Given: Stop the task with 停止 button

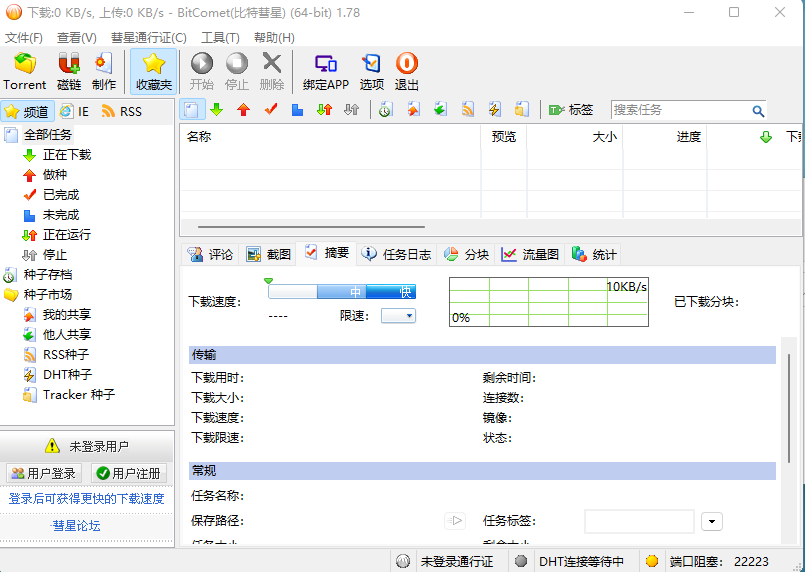Looking at the screenshot, I should pos(237,72).
